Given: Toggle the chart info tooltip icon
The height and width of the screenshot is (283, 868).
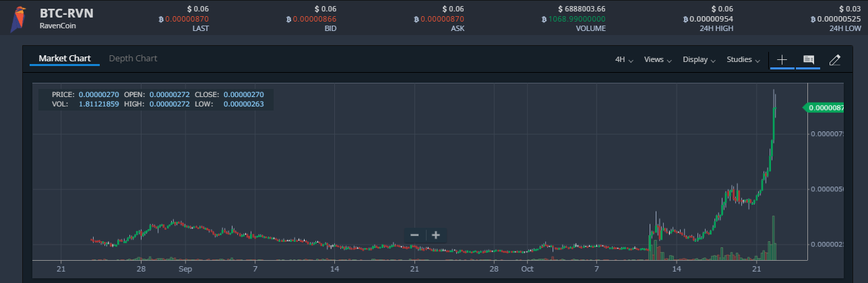Looking at the screenshot, I should coord(808,59).
